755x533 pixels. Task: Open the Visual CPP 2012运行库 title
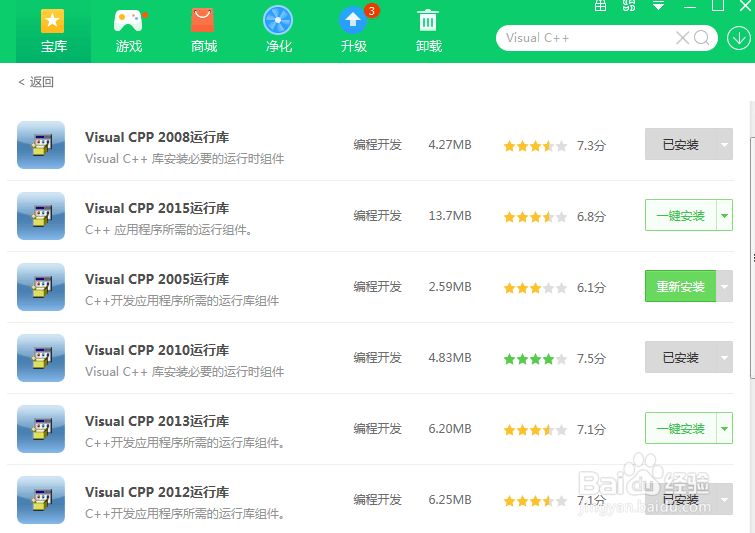157,493
